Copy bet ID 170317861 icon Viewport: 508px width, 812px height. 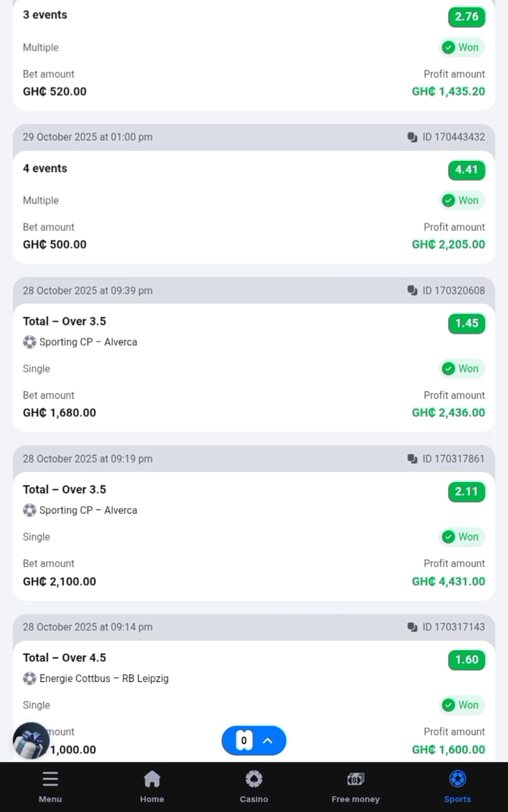click(412, 459)
